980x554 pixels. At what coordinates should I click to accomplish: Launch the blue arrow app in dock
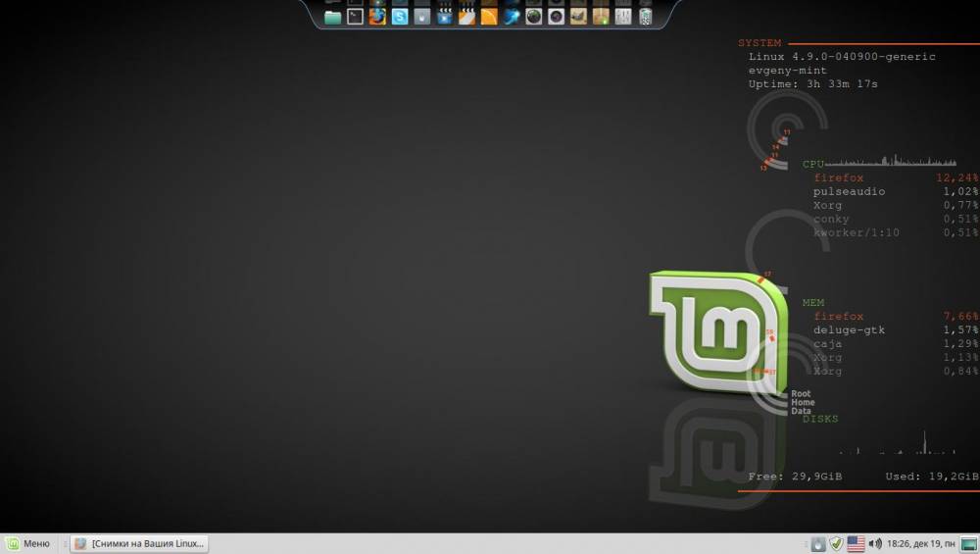click(512, 17)
